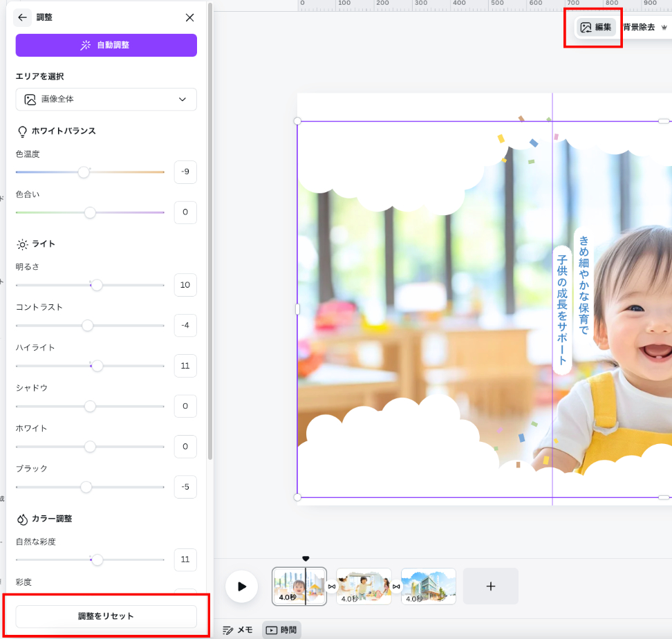672x639 pixels.
Task: Play the video timeline
Action: coord(242,586)
